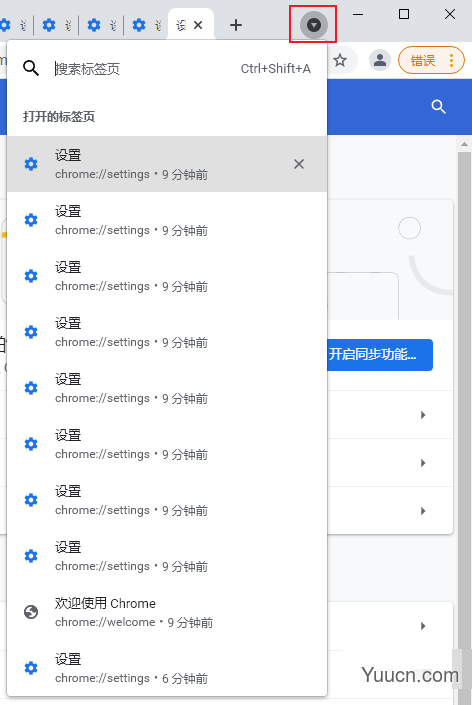Close the active tab in tab strip
The width and height of the screenshot is (472, 705).
(x=198, y=25)
